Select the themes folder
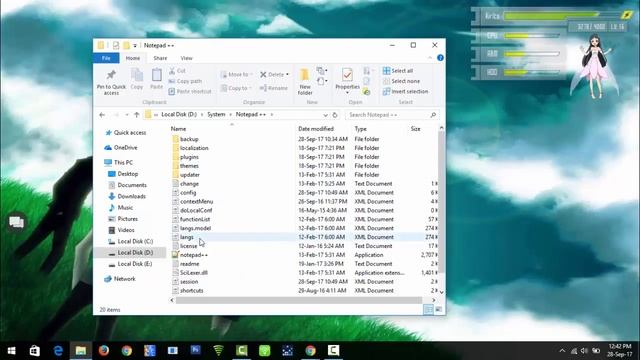 pyautogui.click(x=185, y=166)
